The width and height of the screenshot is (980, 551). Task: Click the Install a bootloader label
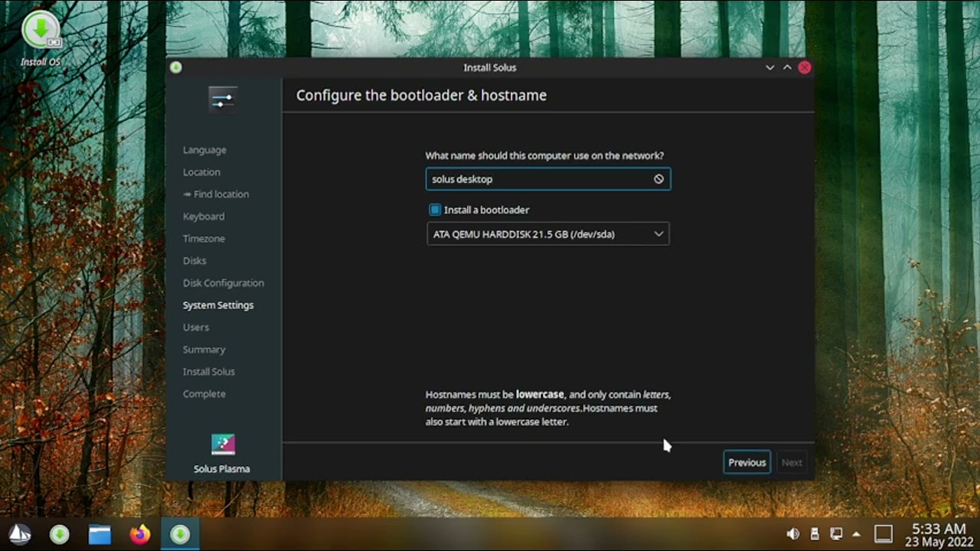coord(487,210)
